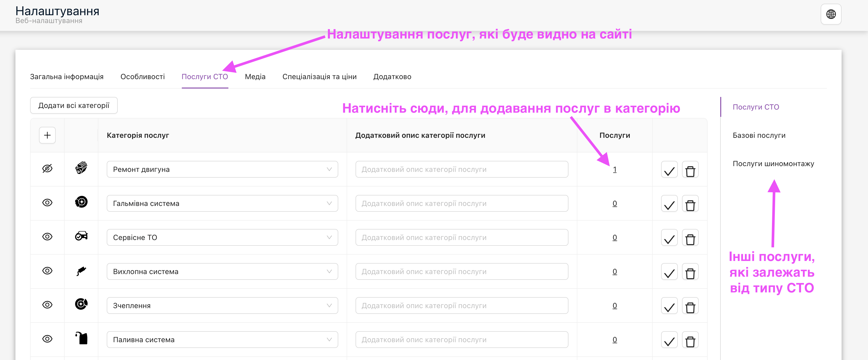Image resolution: width=868 pixels, height=360 pixels.
Task: Click trash icon for Сервісне ТО
Action: [x=690, y=238]
